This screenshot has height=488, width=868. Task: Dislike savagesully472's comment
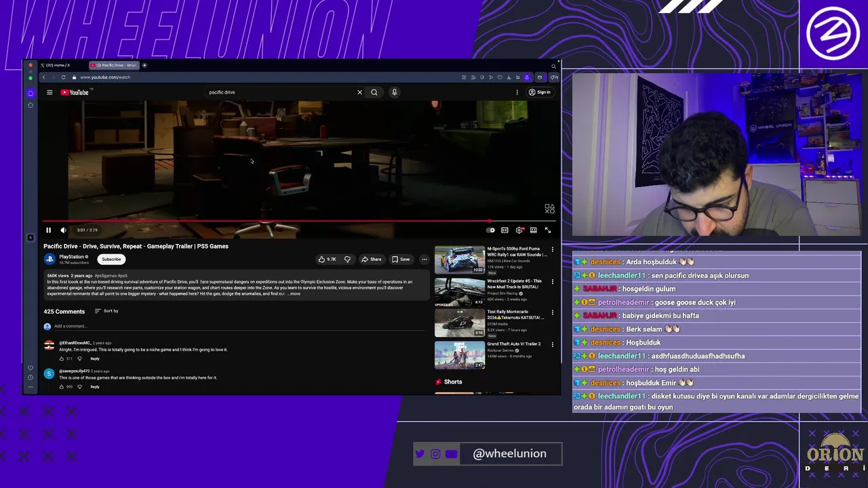[79, 387]
